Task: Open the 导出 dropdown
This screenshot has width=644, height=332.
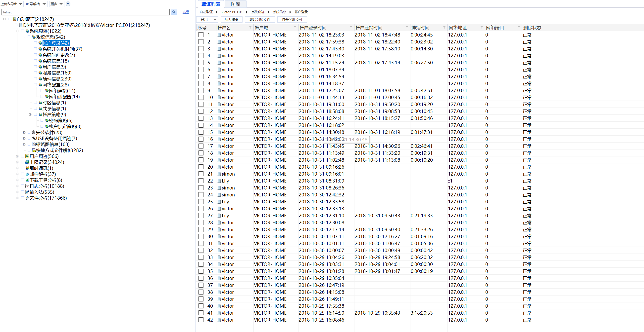Action: click(x=207, y=20)
